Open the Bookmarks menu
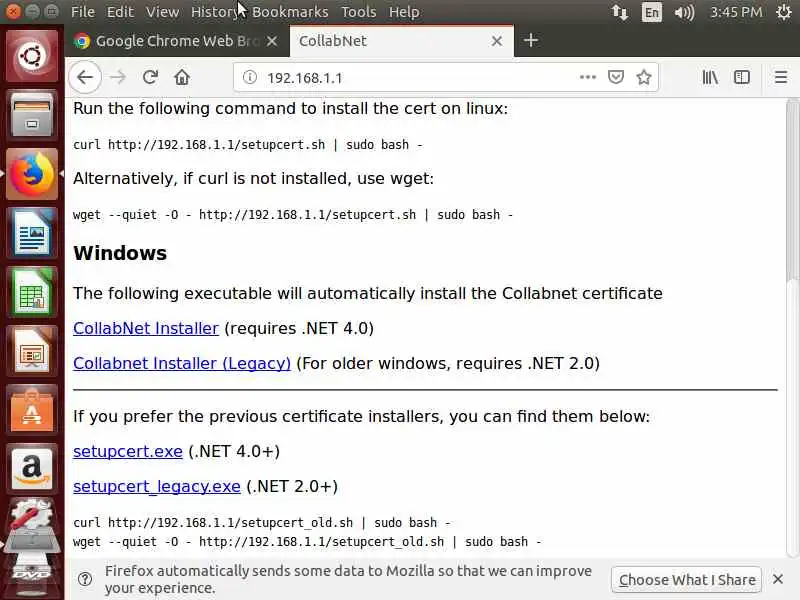Screen dimensions: 800x600 click(290, 12)
